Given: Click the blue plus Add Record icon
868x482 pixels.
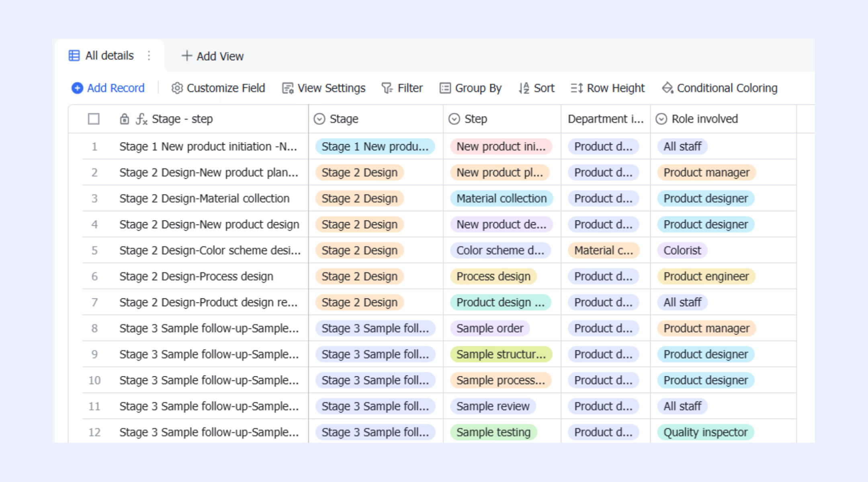Looking at the screenshot, I should coord(77,88).
